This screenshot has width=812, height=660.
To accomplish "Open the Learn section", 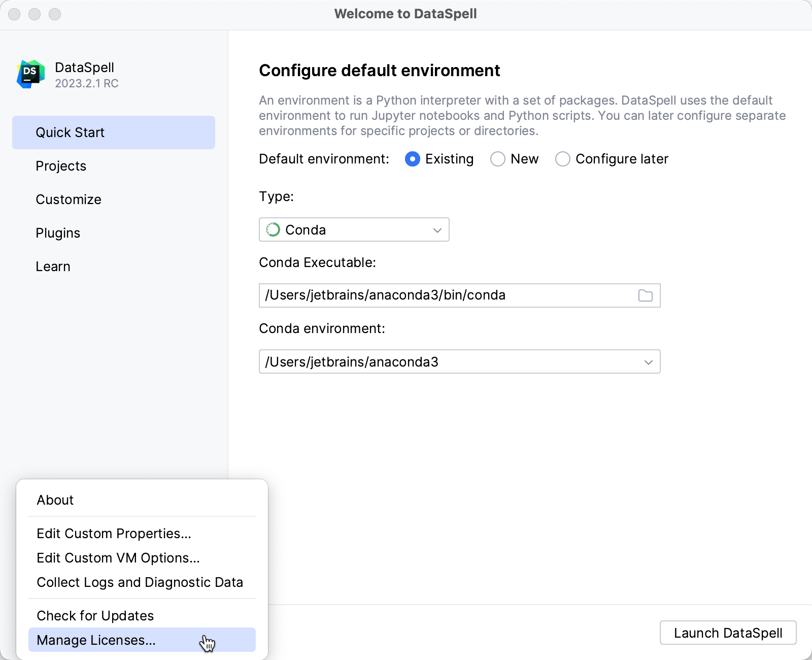I will coord(53,266).
